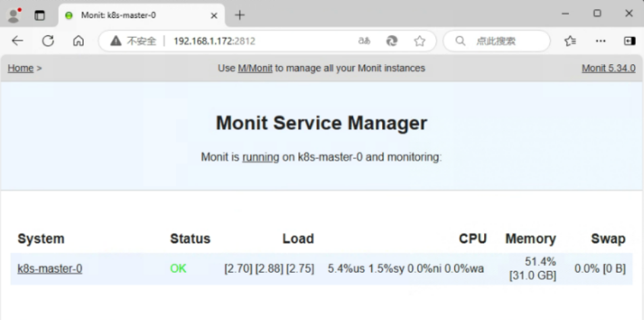The image size is (644, 320).
Task: Add this page to favorites with the star
Action: coord(419,41)
